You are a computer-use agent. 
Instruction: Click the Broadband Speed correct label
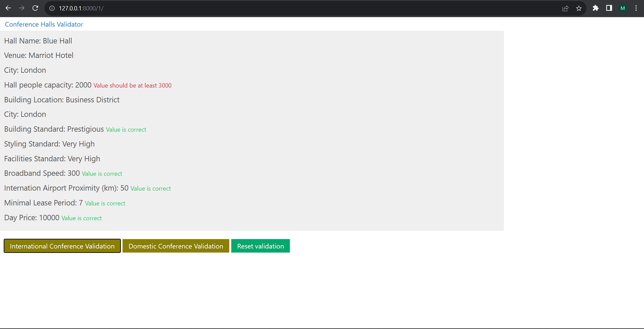pyautogui.click(x=102, y=173)
